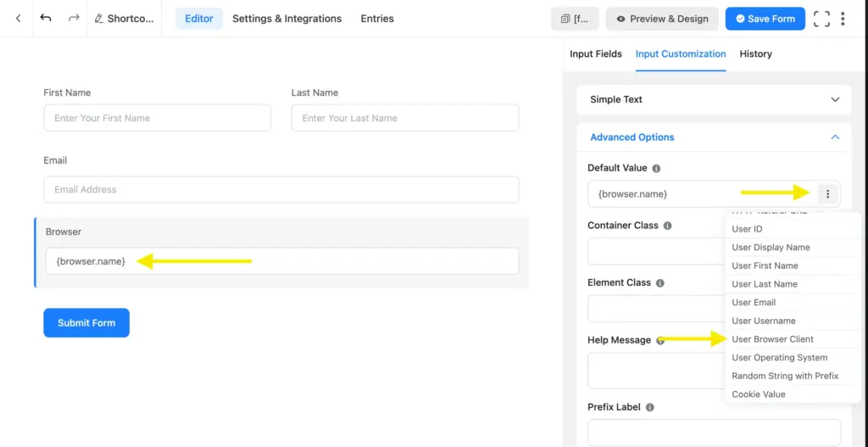
Task: Open the History tab
Action: [x=755, y=53]
